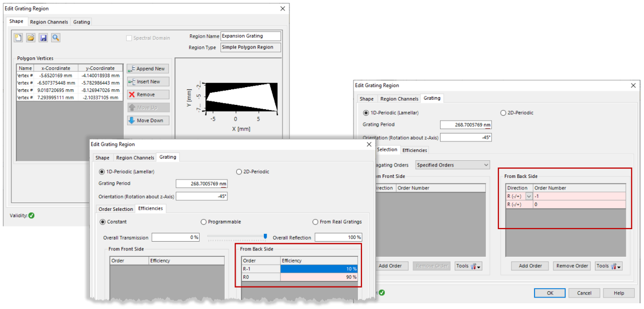Image resolution: width=644 pixels, height=309 pixels.
Task: Click the Open folder icon in Shape toolbar
Action: [31, 38]
